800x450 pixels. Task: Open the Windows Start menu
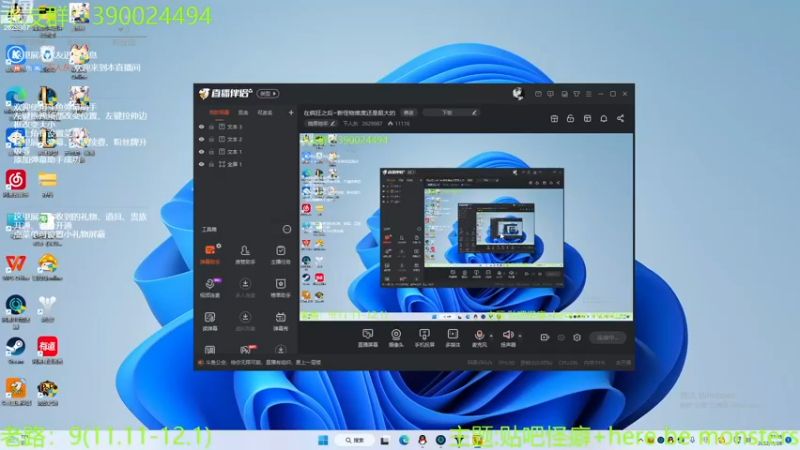[323, 440]
